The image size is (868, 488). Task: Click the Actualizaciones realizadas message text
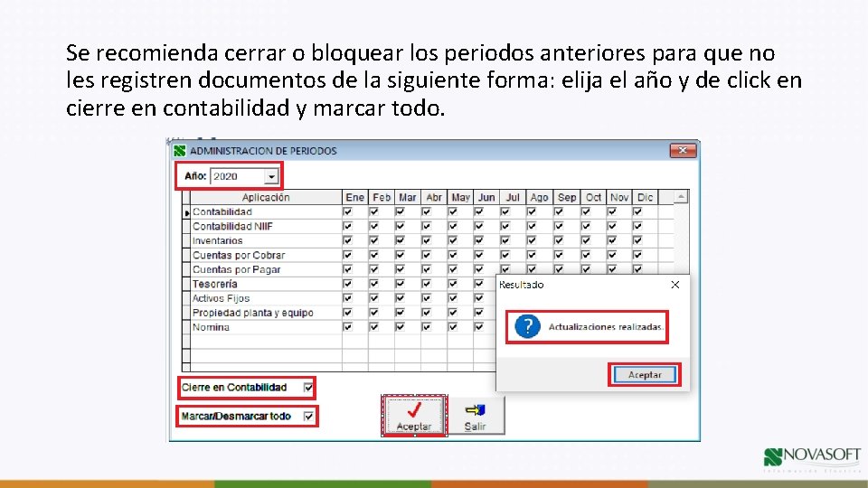click(x=606, y=327)
